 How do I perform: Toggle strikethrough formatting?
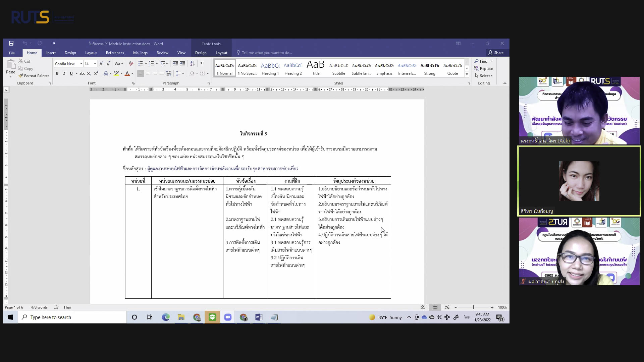pyautogui.click(x=82, y=73)
